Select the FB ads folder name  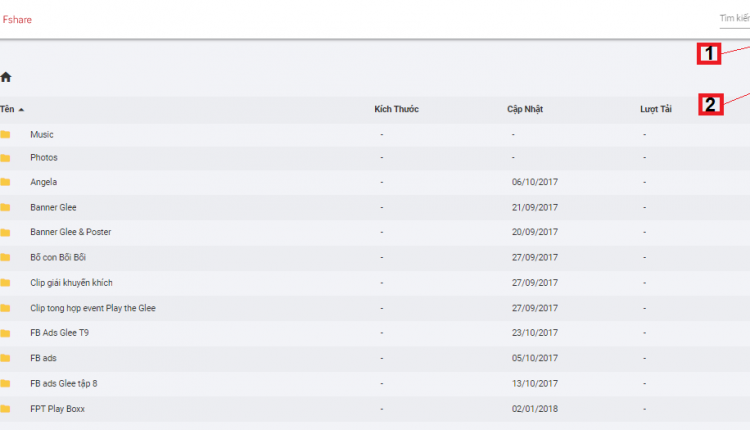(x=43, y=358)
